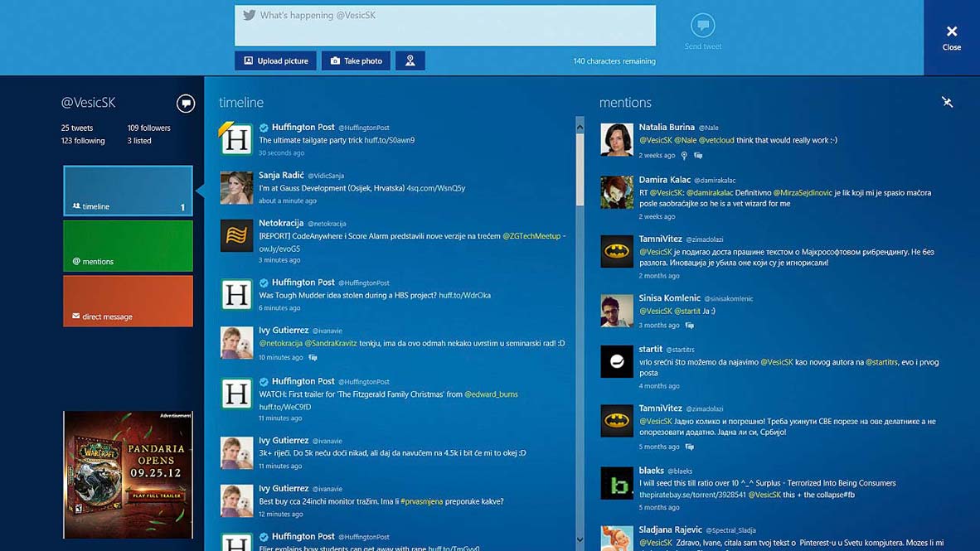Viewport: 980px width, 551px height.
Task: Open the conversation icon on Sinisa Komlenic's tweet
Action: 689,326
